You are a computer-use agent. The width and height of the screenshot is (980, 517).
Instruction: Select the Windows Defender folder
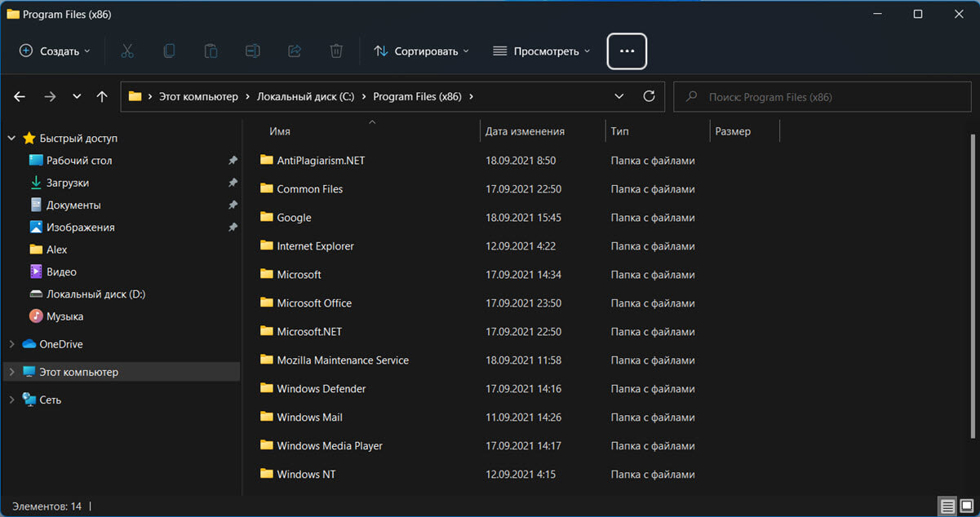pyautogui.click(x=321, y=388)
